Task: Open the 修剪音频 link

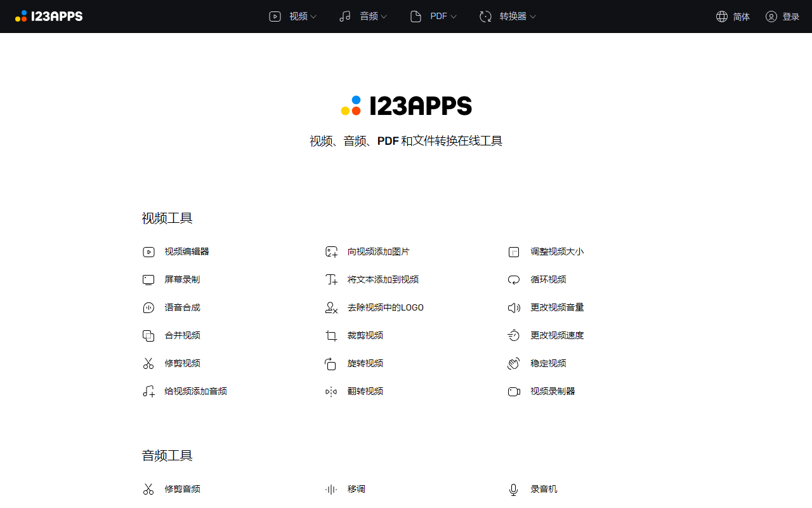Action: click(182, 490)
